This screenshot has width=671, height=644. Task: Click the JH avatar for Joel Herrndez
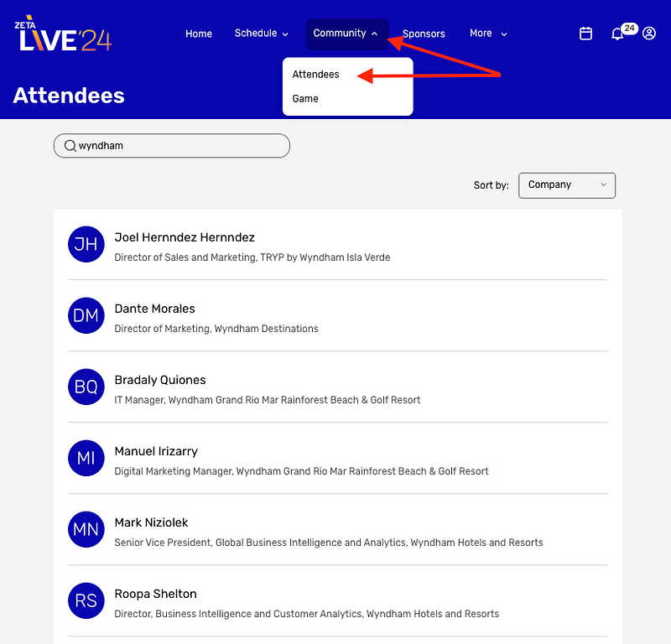click(x=86, y=244)
